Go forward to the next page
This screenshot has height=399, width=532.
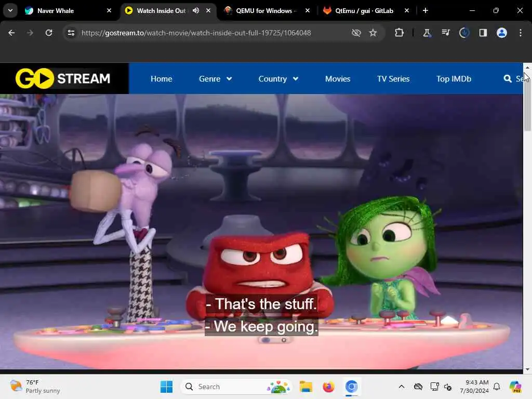[30, 33]
